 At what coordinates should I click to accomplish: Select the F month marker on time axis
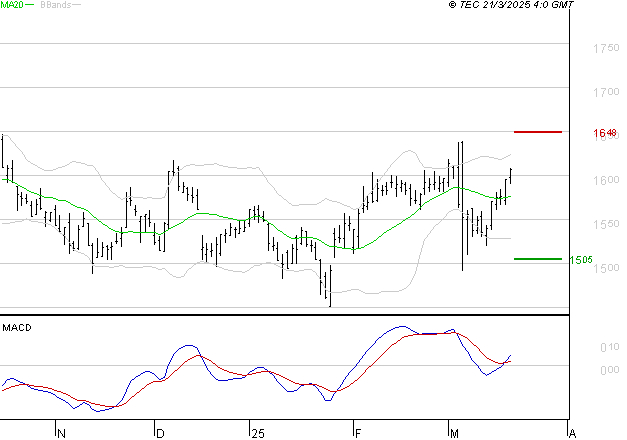click(x=358, y=433)
